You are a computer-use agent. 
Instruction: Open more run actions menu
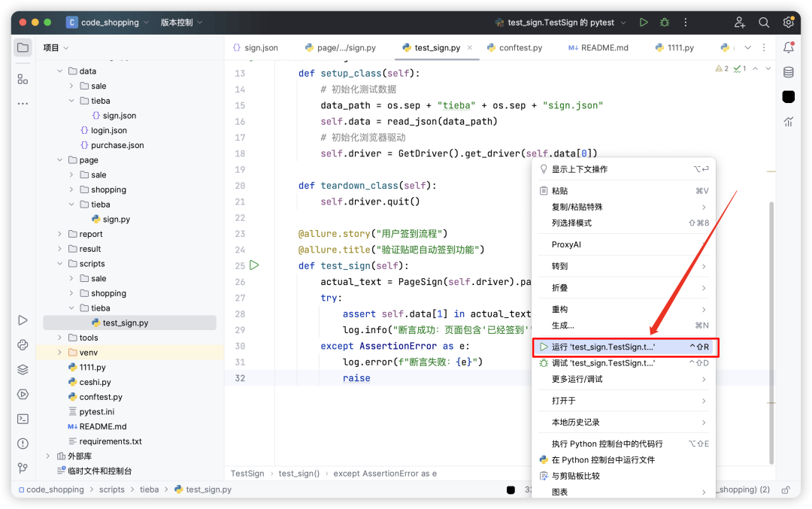[x=686, y=23]
